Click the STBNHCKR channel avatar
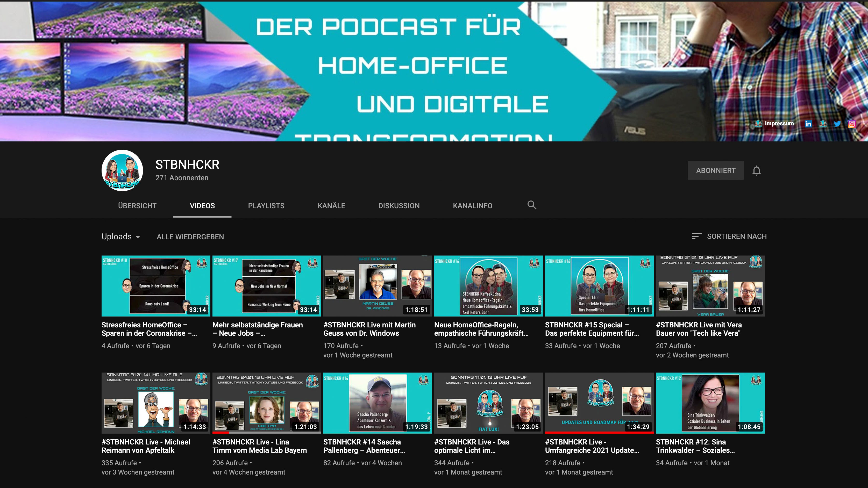The image size is (868, 488). [x=122, y=170]
